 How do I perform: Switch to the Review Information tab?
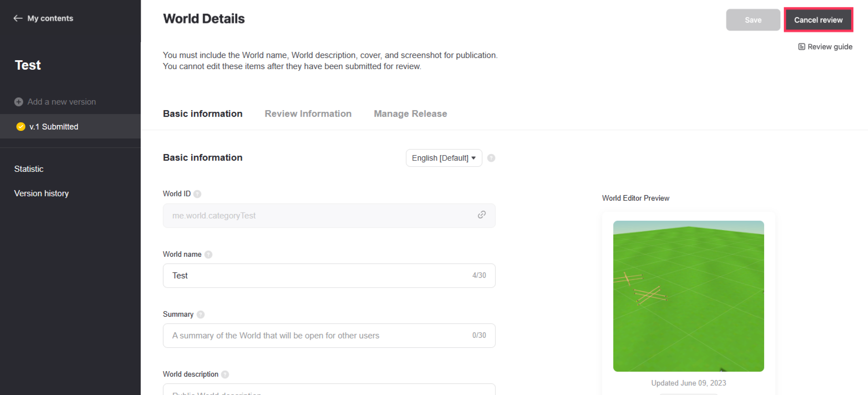click(308, 114)
